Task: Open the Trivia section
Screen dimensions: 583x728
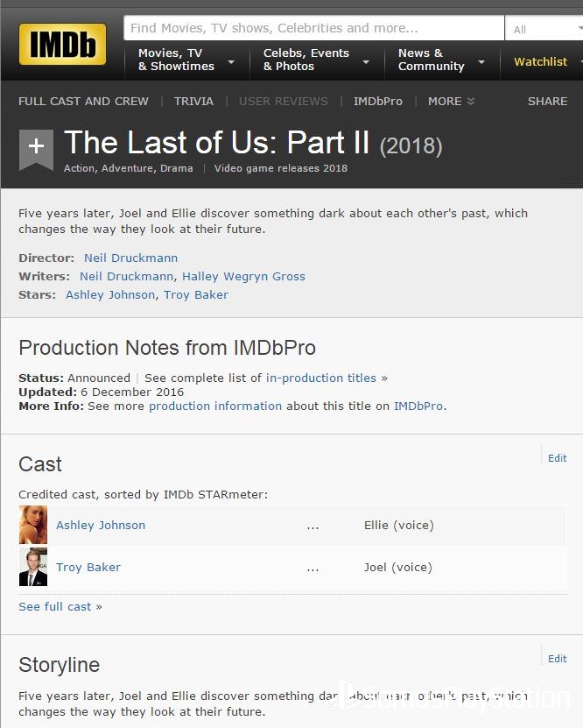Action: coord(193,102)
